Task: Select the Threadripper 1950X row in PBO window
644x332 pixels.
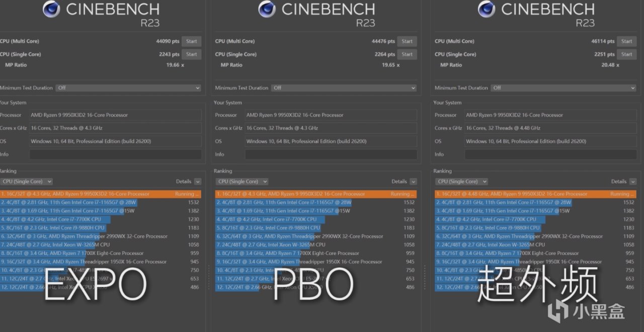Action: point(316,262)
